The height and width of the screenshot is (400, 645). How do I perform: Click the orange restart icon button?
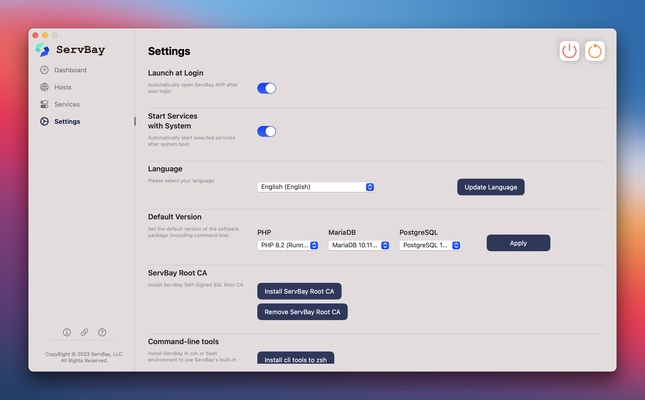[595, 51]
